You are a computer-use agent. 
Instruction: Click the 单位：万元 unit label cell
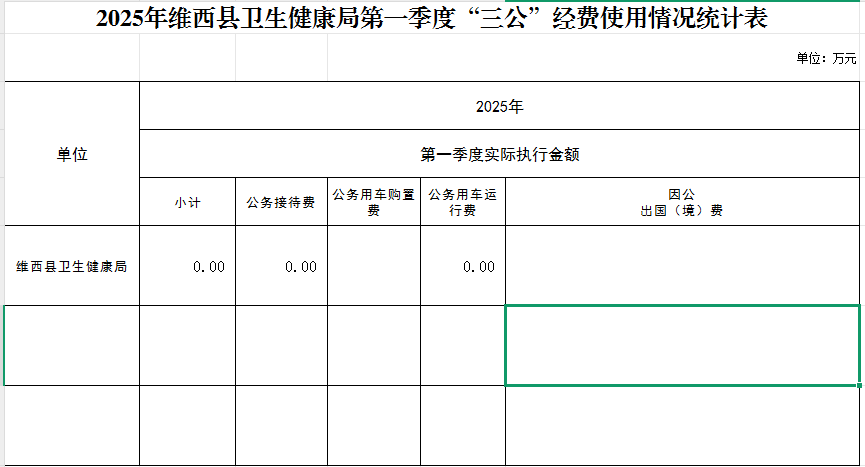[826, 59]
